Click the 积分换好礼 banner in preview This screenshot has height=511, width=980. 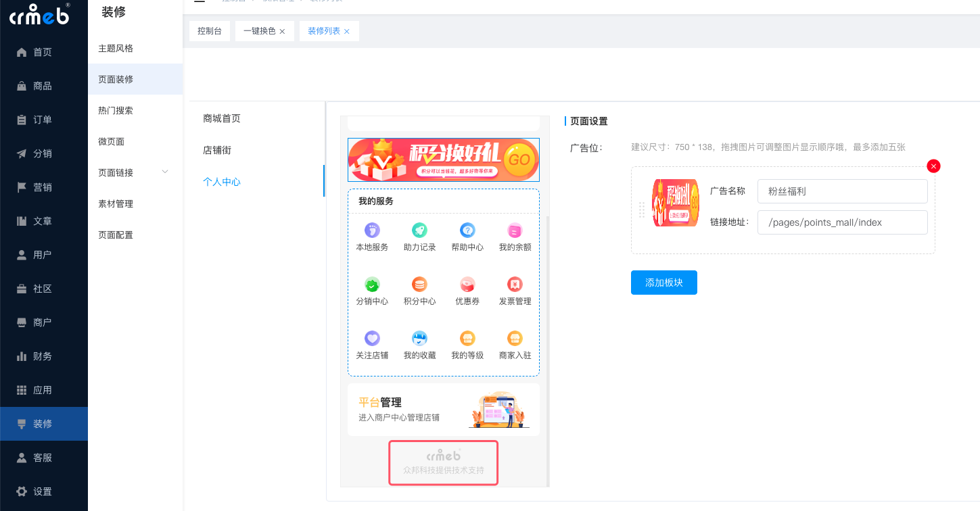click(x=443, y=160)
